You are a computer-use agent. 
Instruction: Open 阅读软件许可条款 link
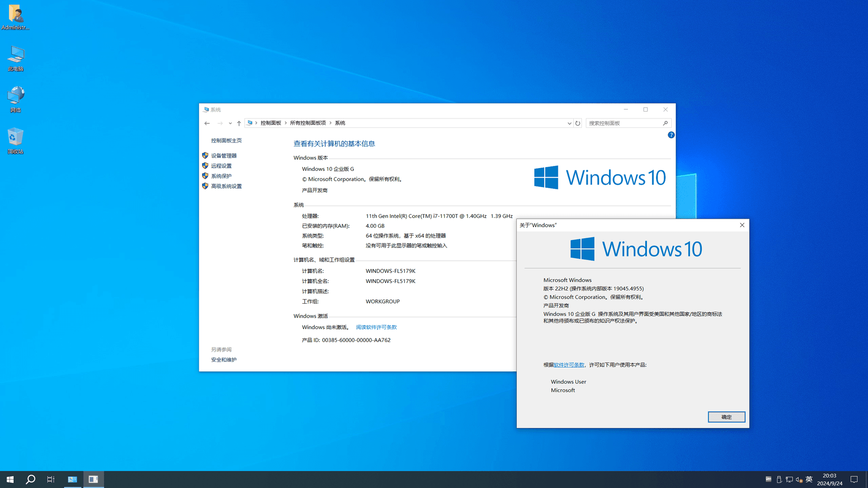(376, 327)
